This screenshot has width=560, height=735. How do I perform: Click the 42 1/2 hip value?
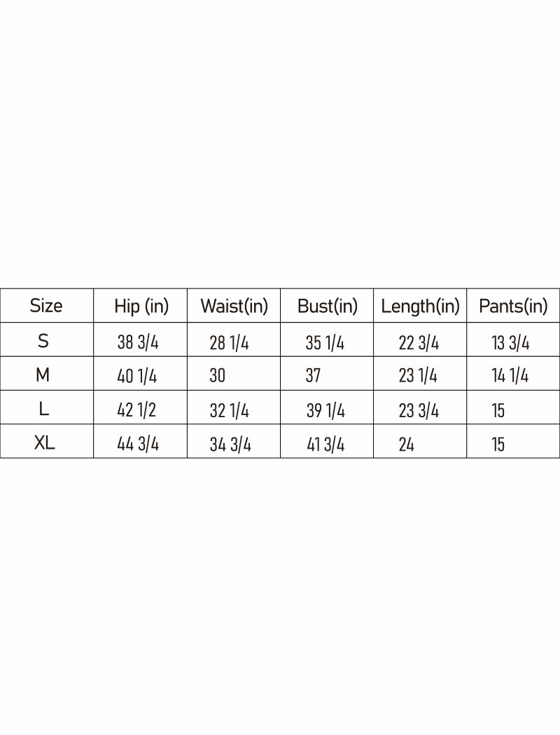click(136, 410)
